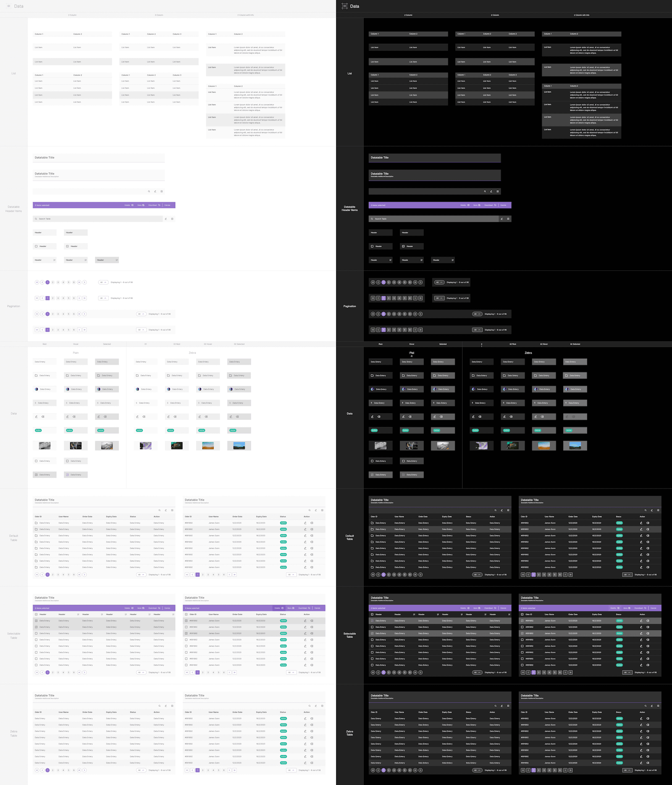Click the search icon in the datatable toolbar

coord(149,191)
